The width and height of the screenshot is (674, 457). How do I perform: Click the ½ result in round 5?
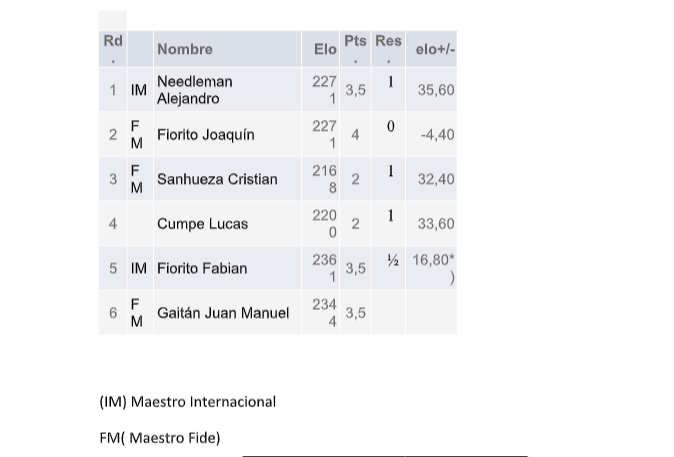[392, 260]
